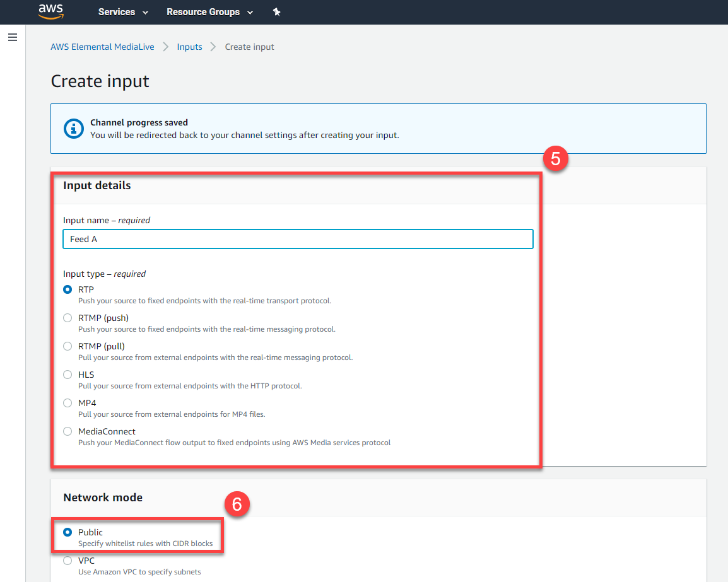Click the Create input page heading
Screen dimensions: 728x582
pyautogui.click(x=100, y=81)
